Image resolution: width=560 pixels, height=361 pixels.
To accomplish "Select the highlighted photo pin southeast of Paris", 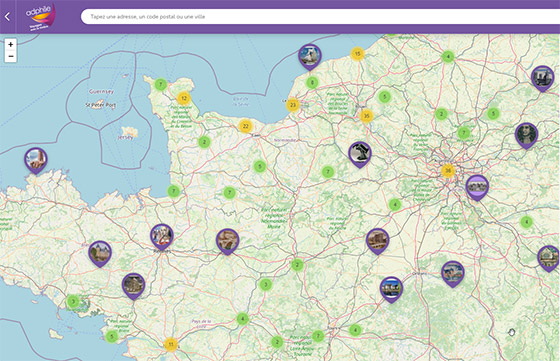I will click(477, 188).
